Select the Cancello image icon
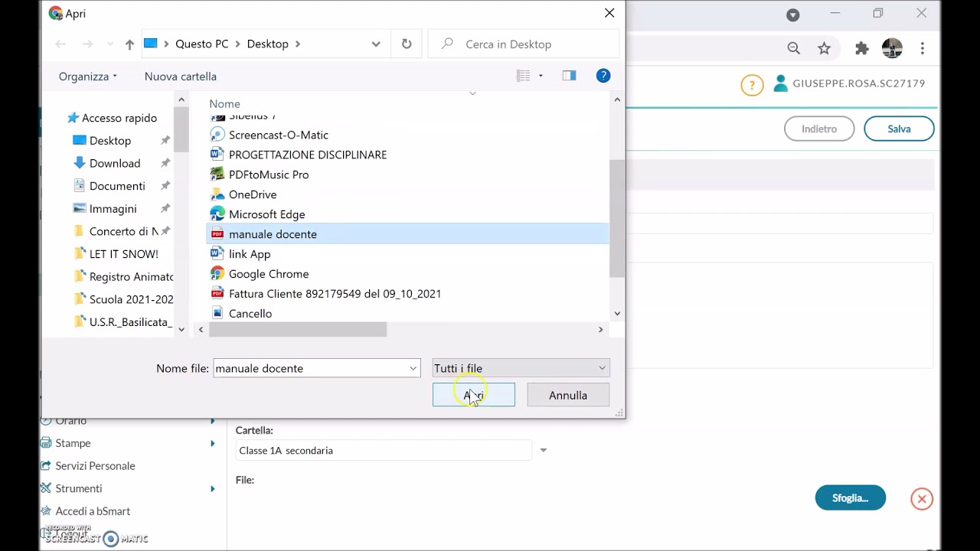The image size is (980, 551). tap(217, 313)
